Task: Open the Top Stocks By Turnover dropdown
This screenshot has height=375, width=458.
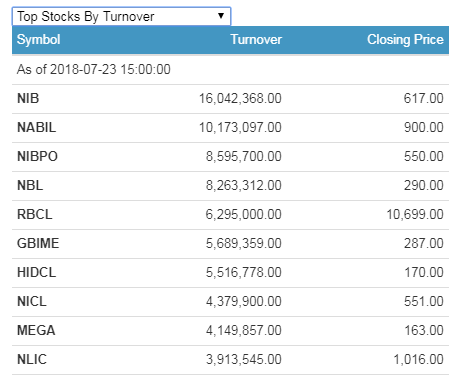Action: [121, 16]
